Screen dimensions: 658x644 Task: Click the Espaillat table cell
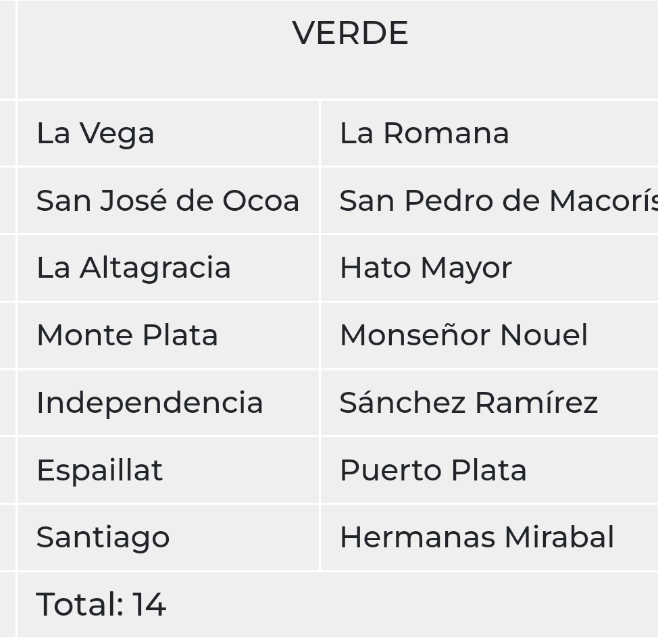point(168,470)
